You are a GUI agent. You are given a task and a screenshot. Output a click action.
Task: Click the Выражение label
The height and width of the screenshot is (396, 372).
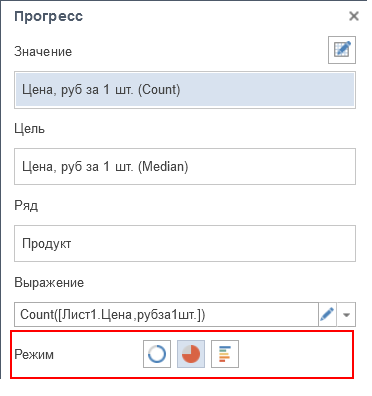49,283
